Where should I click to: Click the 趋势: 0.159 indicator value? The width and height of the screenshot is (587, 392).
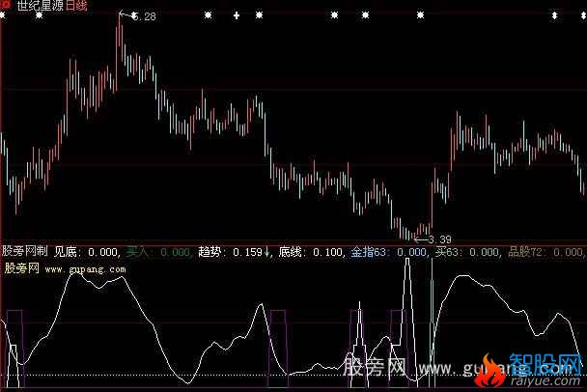[x=234, y=252]
